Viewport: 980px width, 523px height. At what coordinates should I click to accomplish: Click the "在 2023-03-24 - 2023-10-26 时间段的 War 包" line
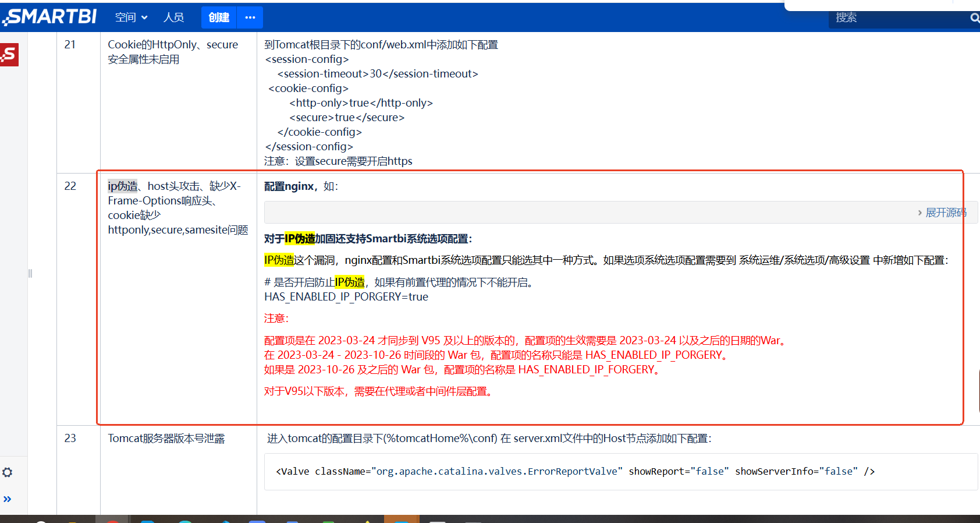click(497, 355)
